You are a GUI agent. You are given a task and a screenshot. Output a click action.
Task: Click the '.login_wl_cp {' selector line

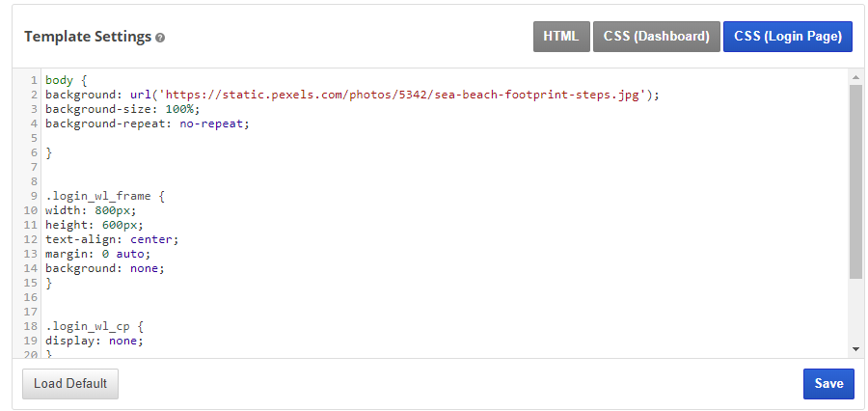(x=95, y=326)
